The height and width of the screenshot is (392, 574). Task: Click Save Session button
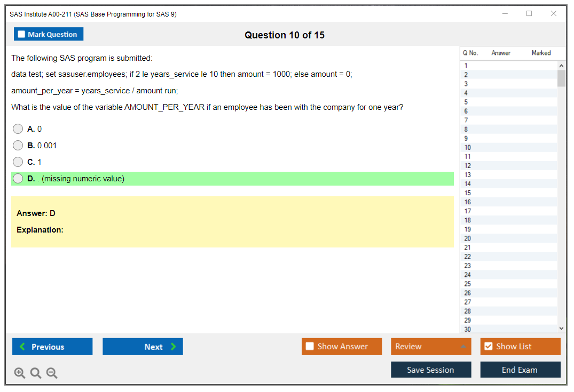coord(430,370)
